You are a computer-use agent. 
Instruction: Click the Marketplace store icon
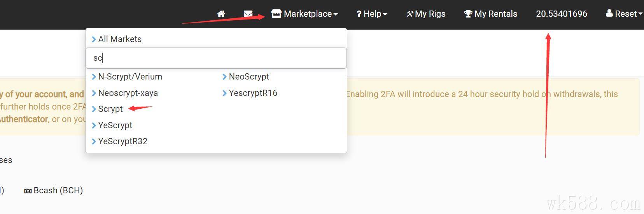coord(276,14)
